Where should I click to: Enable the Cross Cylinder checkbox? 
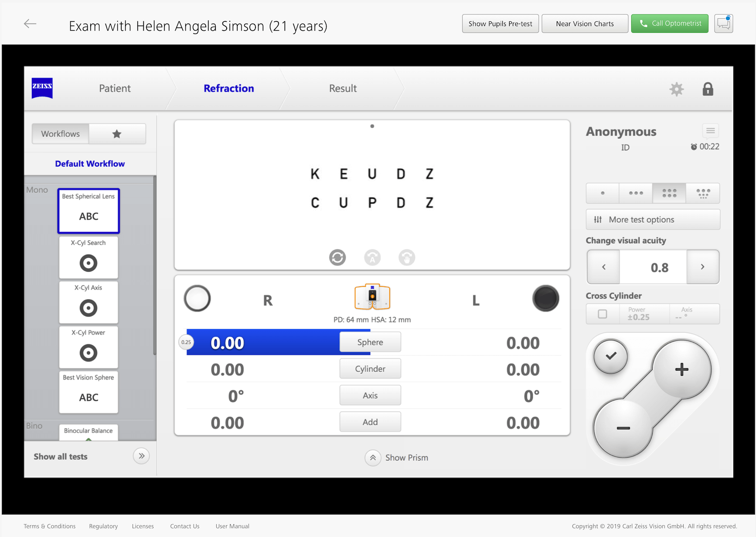pos(602,314)
